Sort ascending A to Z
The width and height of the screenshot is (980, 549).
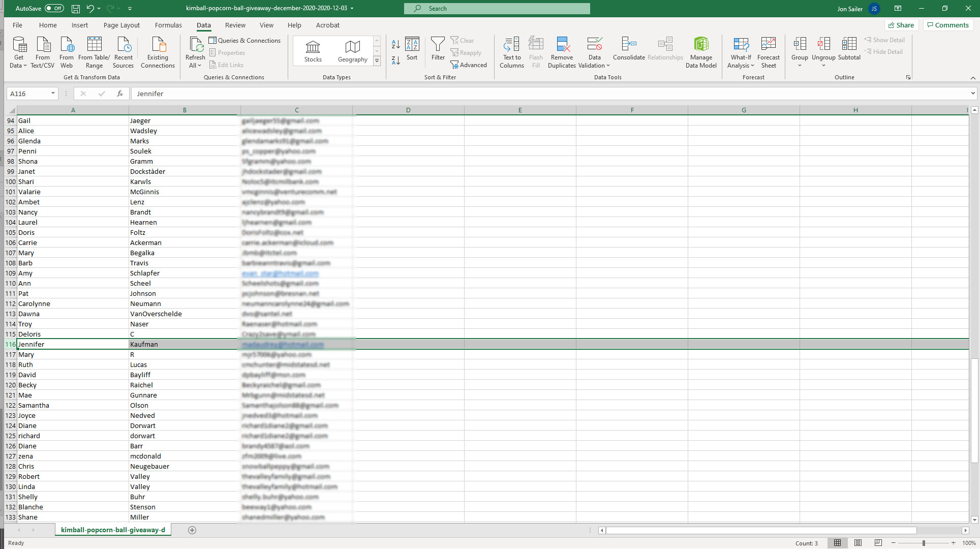tap(395, 44)
